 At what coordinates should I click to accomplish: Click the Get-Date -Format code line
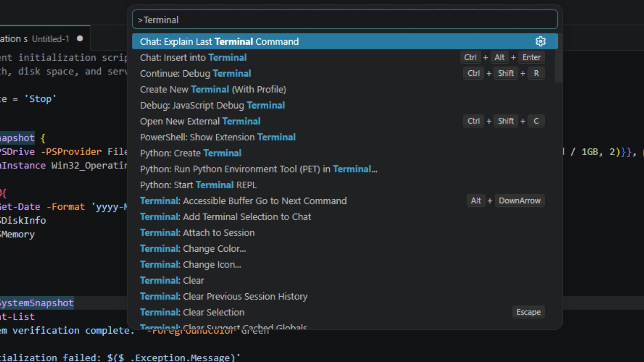(x=64, y=207)
